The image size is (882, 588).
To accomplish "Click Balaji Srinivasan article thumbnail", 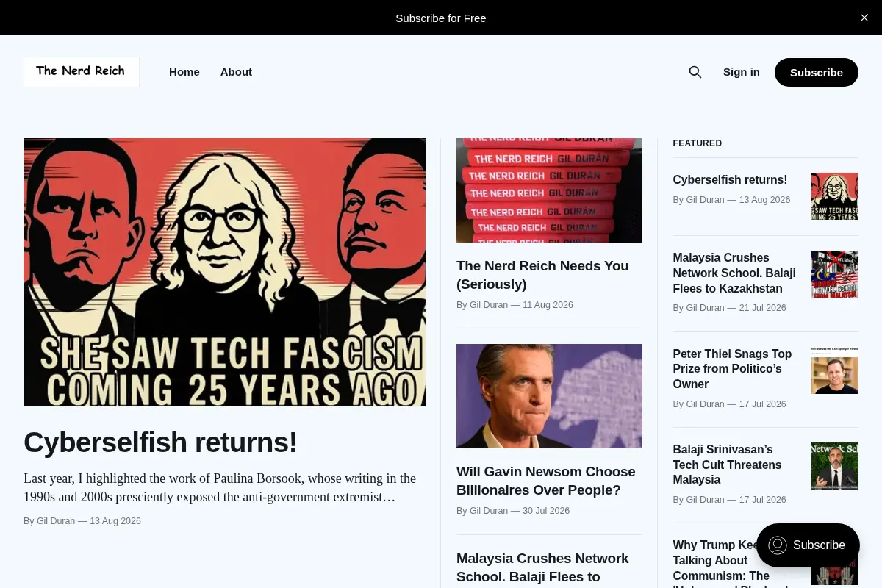I will click(x=835, y=466).
